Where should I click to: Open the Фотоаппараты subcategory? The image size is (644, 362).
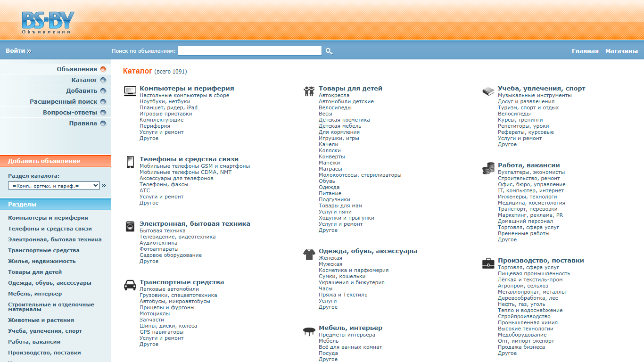pyautogui.click(x=159, y=249)
